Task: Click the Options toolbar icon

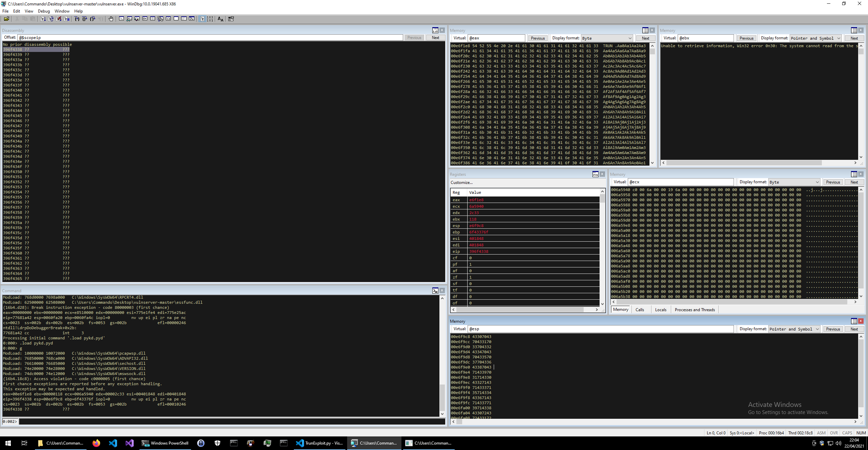Action: [231, 19]
